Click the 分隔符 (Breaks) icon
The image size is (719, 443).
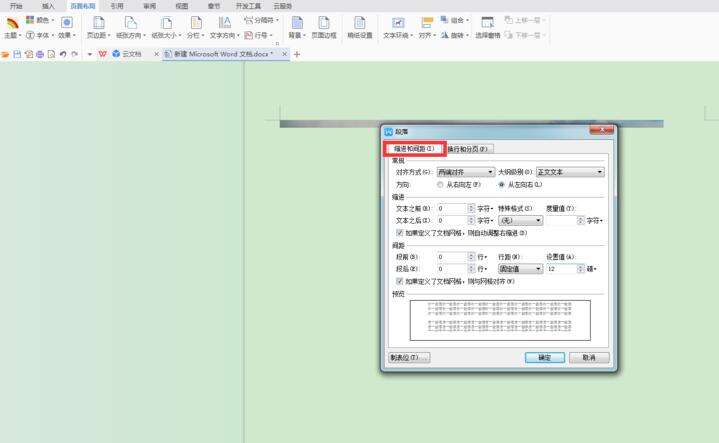(249, 20)
